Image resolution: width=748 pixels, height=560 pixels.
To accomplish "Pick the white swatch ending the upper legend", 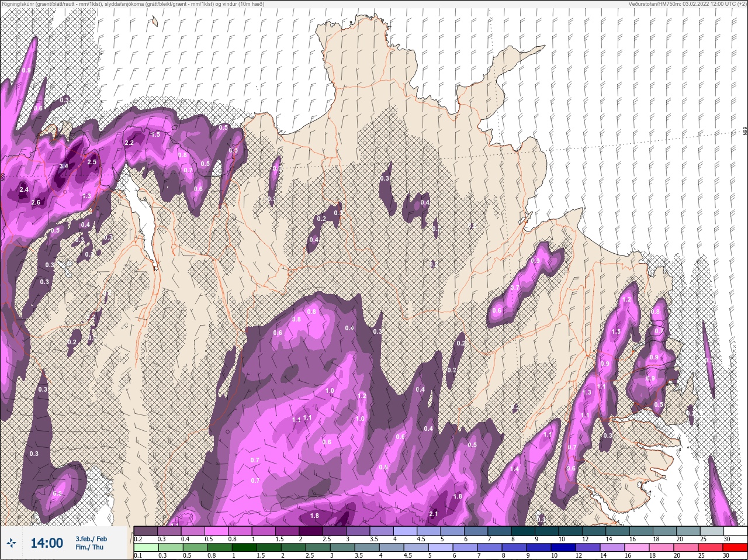I will pyautogui.click(x=735, y=531).
